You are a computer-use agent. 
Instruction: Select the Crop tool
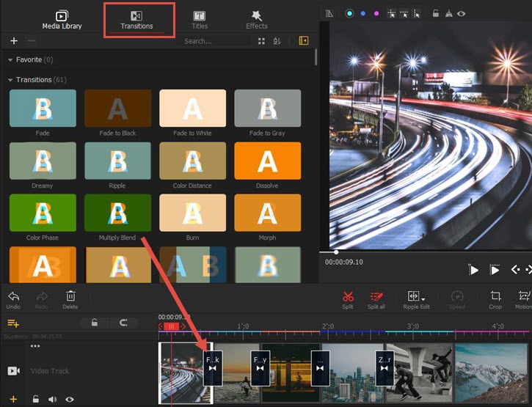click(x=495, y=296)
